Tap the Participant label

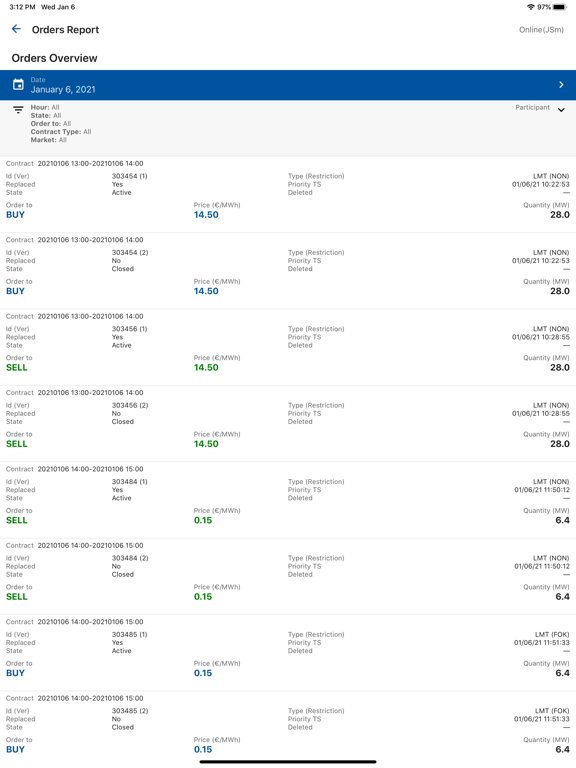tap(532, 107)
